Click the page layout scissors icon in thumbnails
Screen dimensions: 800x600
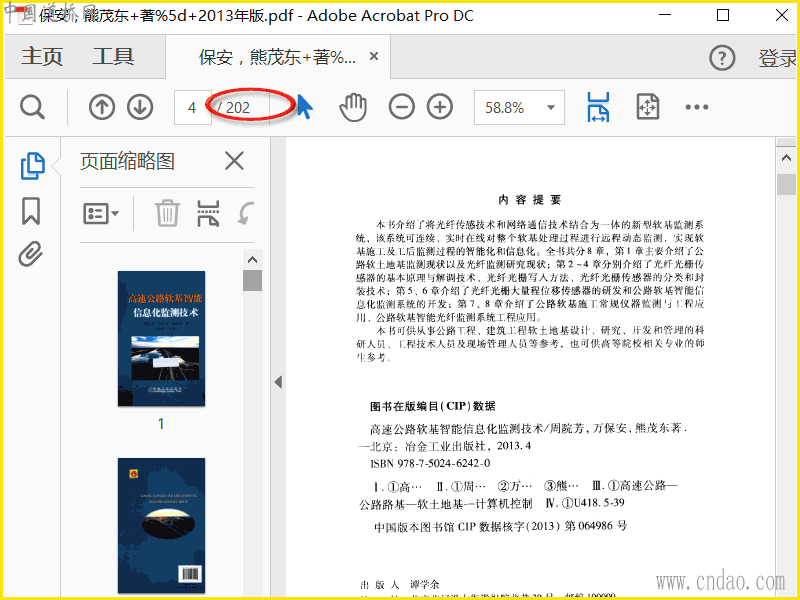(x=208, y=213)
